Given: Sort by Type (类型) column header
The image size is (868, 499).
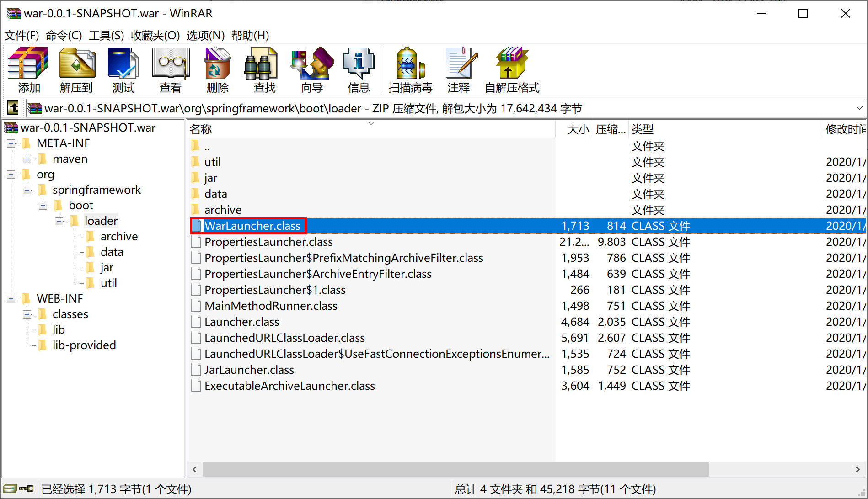Looking at the screenshot, I should coord(726,129).
